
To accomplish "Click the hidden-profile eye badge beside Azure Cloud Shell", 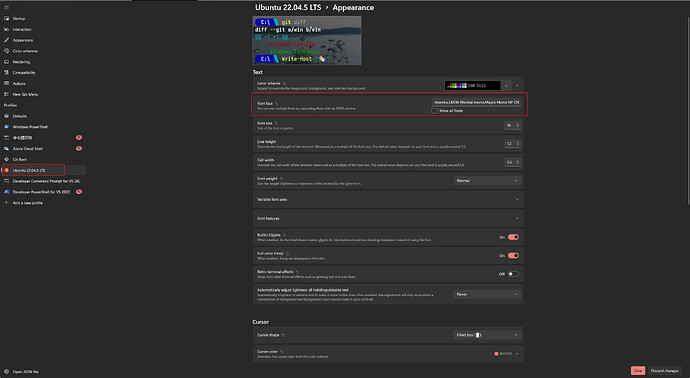I will point(79,148).
